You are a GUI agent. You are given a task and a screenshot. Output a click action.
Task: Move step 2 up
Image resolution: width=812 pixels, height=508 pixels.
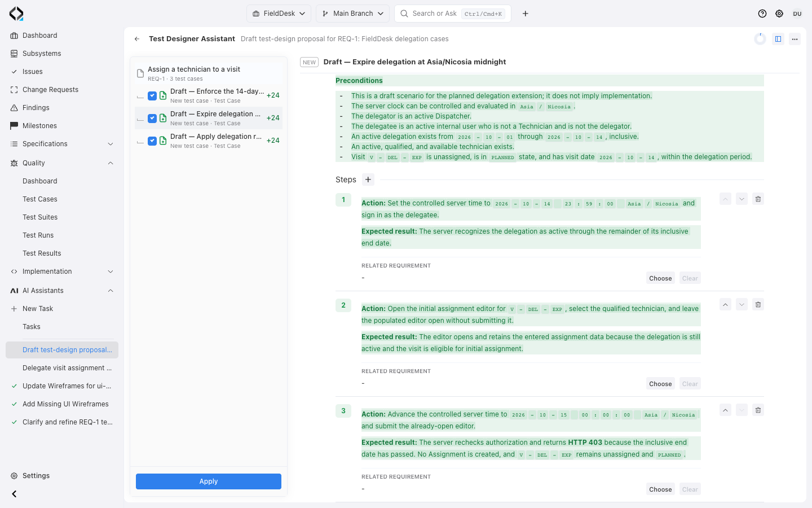[x=726, y=305]
